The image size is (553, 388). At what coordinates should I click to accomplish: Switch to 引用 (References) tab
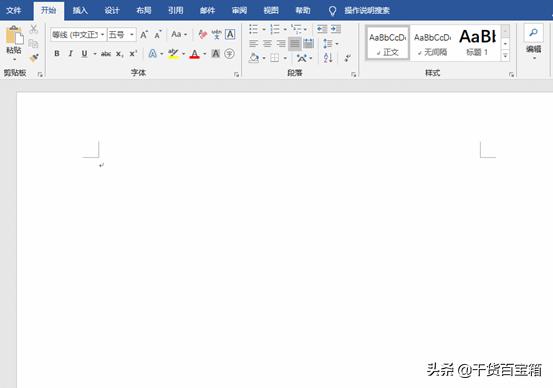pyautogui.click(x=175, y=11)
